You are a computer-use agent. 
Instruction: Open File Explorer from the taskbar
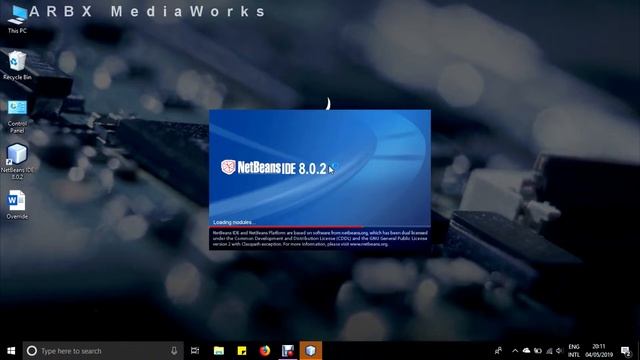click(x=219, y=351)
